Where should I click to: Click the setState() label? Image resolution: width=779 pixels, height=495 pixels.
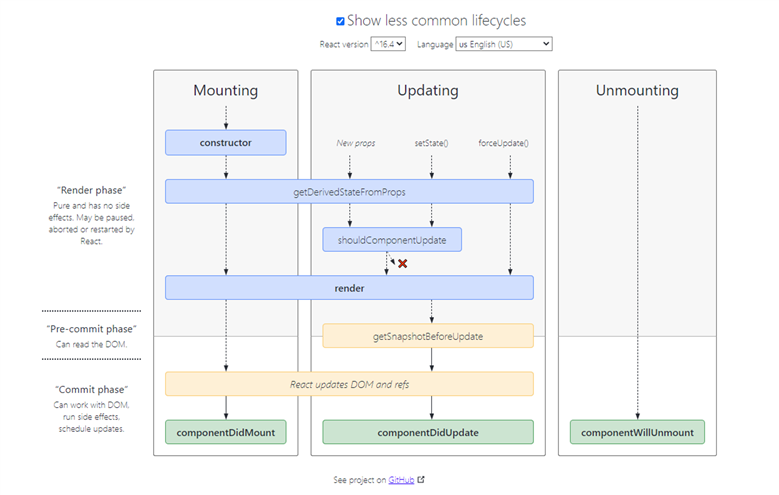click(x=431, y=143)
